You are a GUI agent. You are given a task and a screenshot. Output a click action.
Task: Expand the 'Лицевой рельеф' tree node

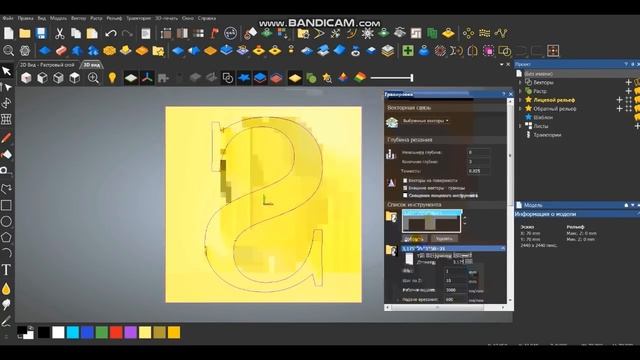(520, 100)
